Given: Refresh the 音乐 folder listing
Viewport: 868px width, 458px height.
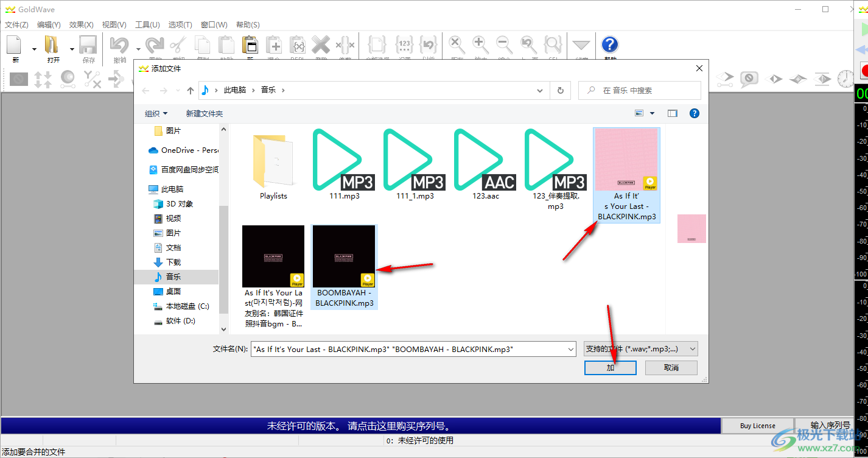Looking at the screenshot, I should point(560,90).
